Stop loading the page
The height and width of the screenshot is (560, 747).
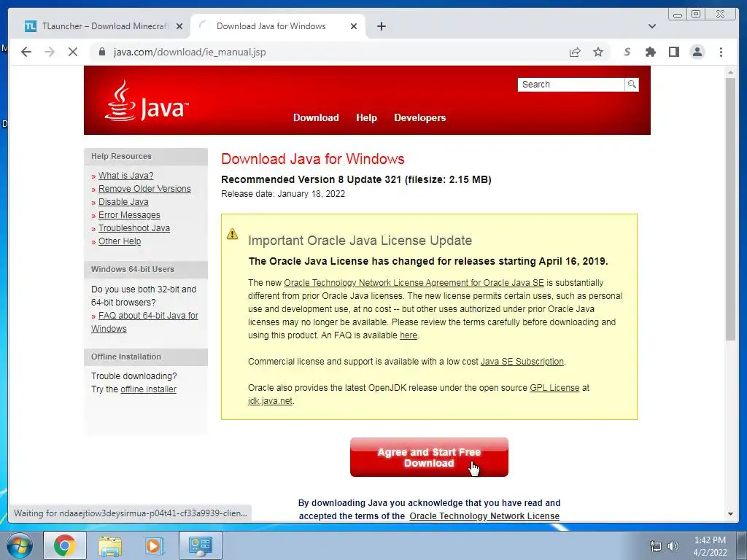(72, 52)
